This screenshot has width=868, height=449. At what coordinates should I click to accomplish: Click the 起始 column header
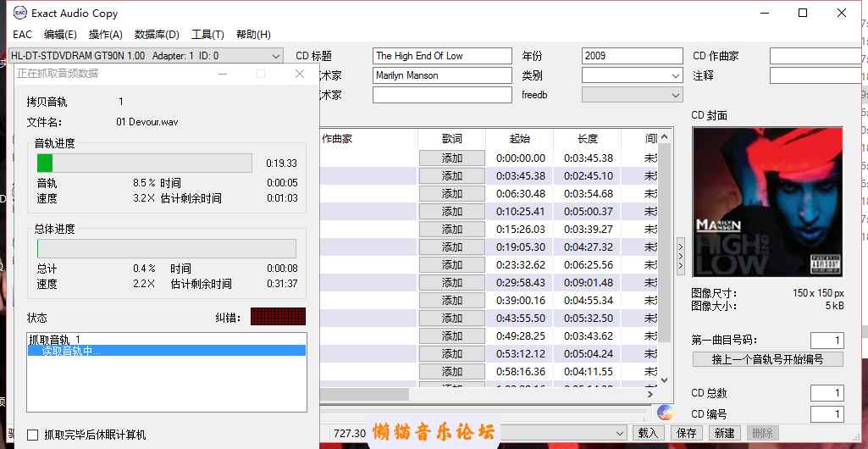point(520,138)
